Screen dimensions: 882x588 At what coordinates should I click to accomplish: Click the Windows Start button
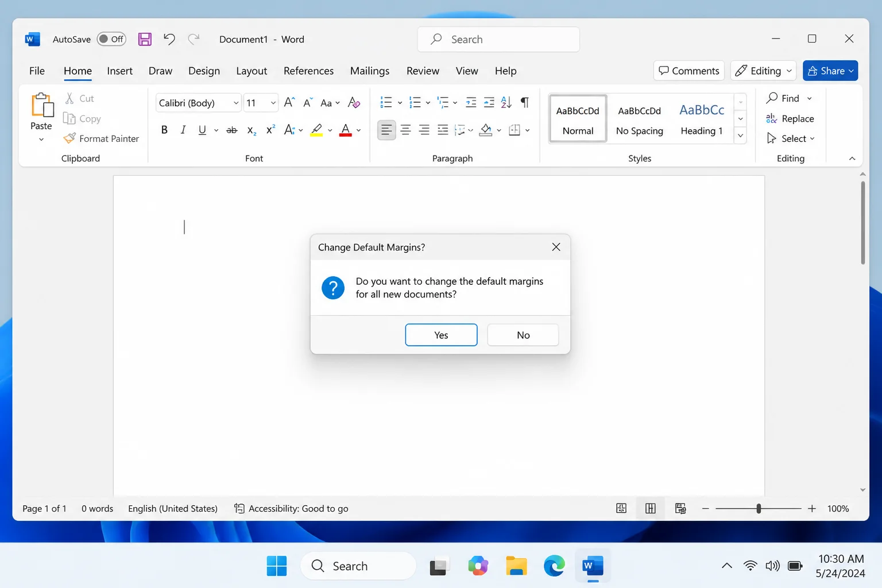pos(277,566)
